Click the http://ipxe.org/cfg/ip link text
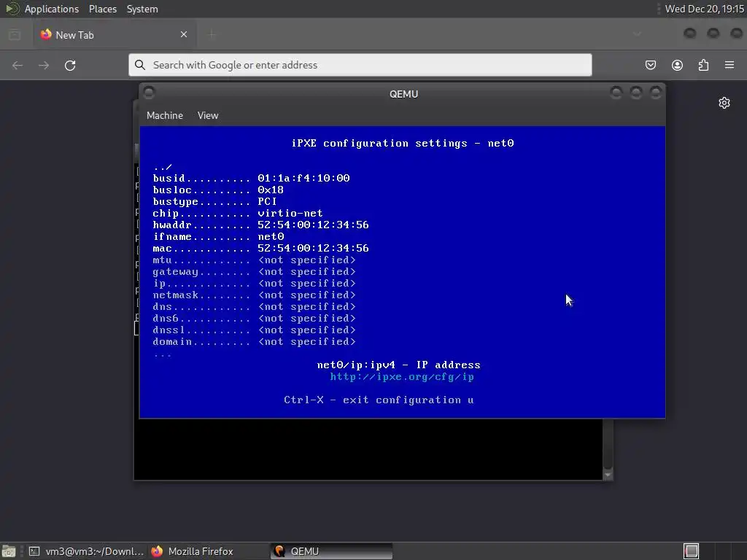The image size is (747, 560). click(x=402, y=377)
